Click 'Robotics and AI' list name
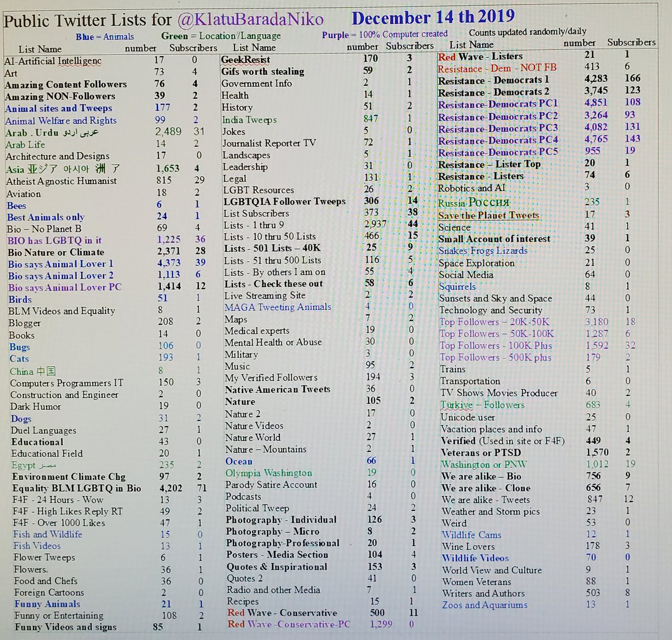 pos(472,188)
